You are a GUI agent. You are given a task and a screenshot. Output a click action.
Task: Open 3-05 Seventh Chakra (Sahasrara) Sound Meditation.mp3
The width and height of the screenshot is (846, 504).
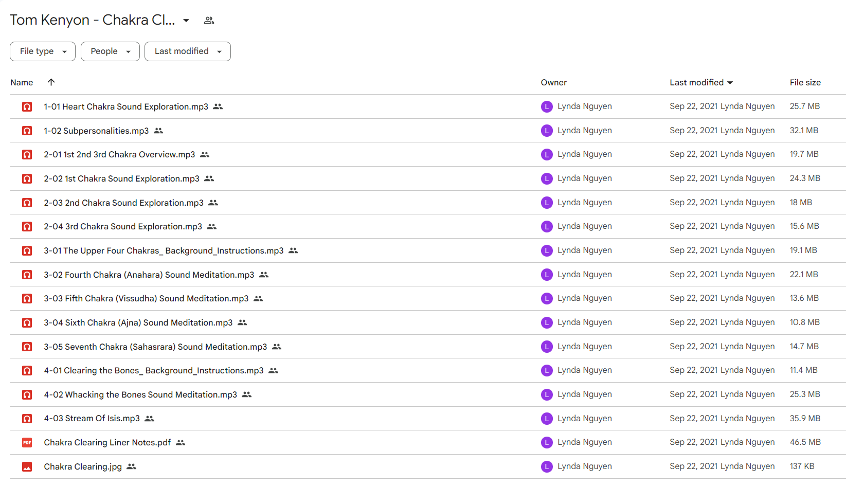[x=155, y=347]
